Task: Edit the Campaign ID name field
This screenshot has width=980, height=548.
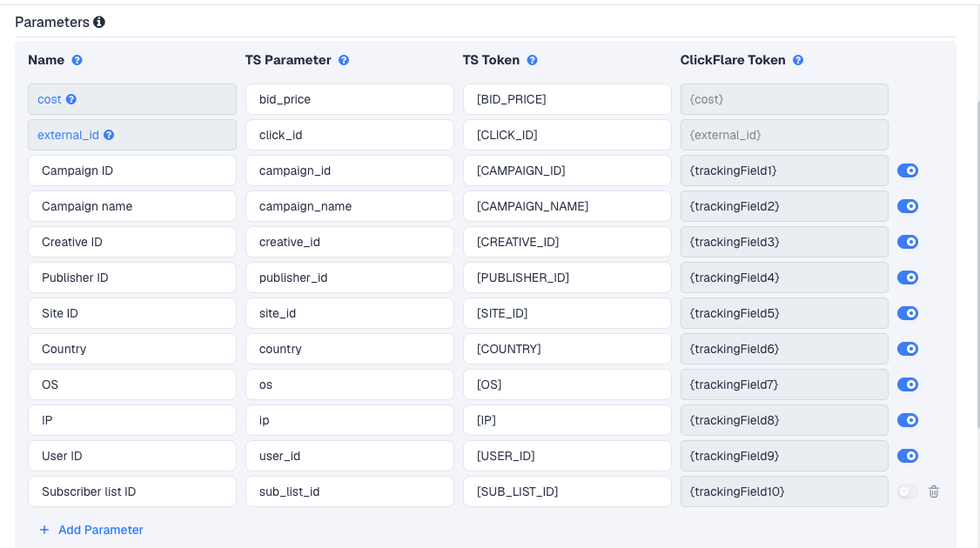Action: point(132,170)
